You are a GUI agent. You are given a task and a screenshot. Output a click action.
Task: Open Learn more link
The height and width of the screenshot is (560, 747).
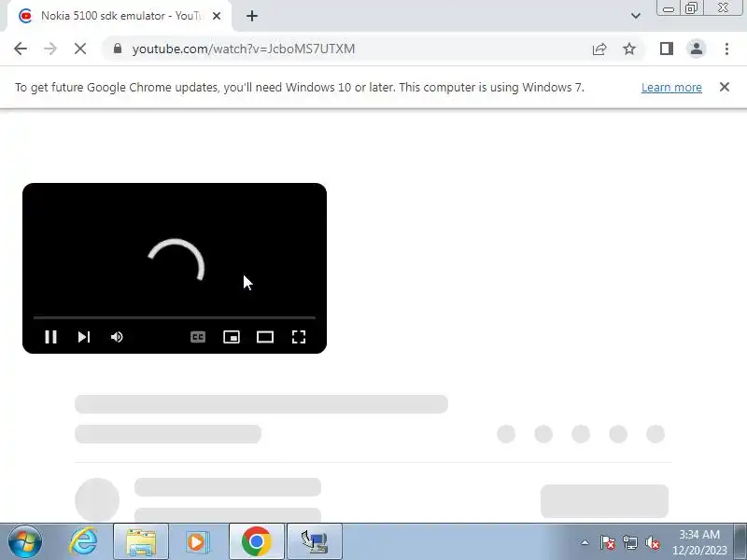(x=671, y=88)
